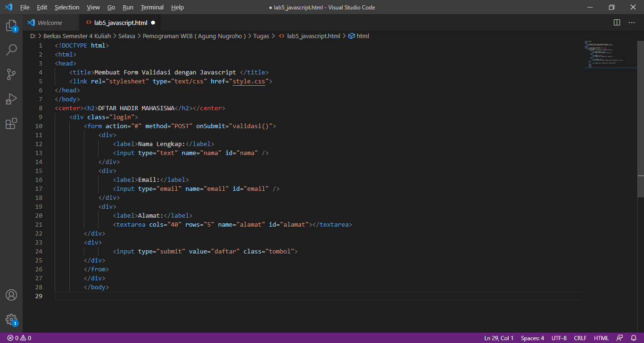Open the Terminal menu
This screenshot has width=644, height=343.
coord(152,7)
